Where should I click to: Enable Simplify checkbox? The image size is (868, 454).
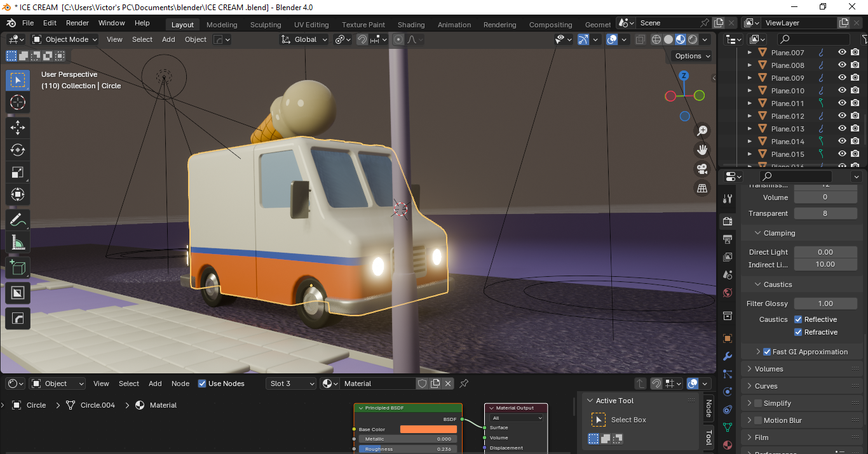point(757,403)
